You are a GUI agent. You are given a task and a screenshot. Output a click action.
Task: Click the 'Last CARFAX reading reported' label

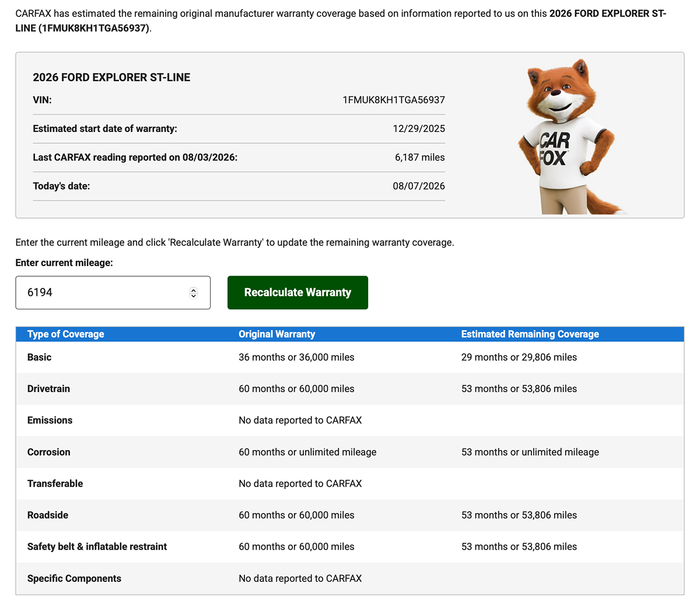pos(135,157)
